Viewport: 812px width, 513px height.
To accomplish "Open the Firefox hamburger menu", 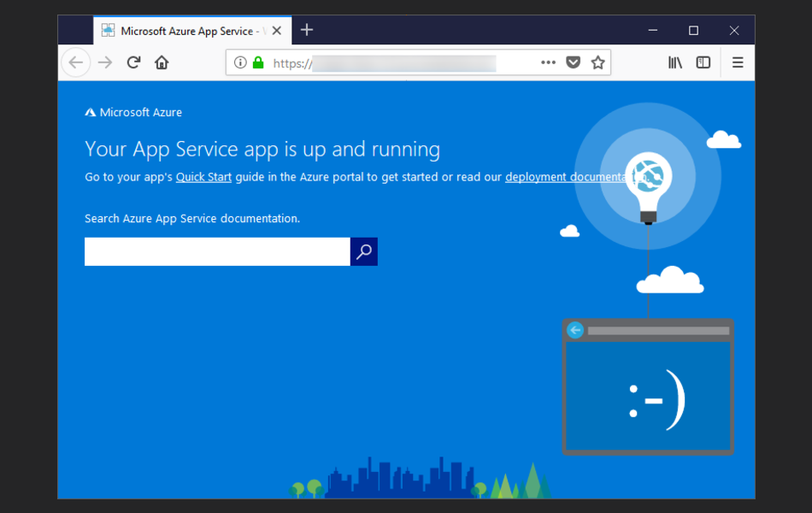I will [x=737, y=62].
